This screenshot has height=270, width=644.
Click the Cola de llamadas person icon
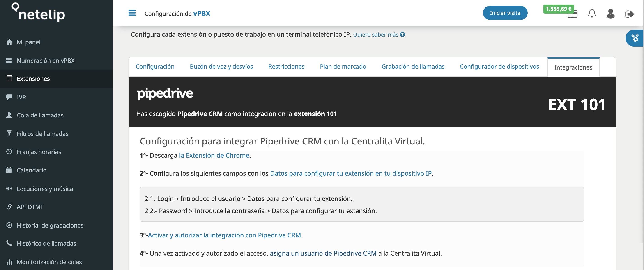(x=9, y=115)
